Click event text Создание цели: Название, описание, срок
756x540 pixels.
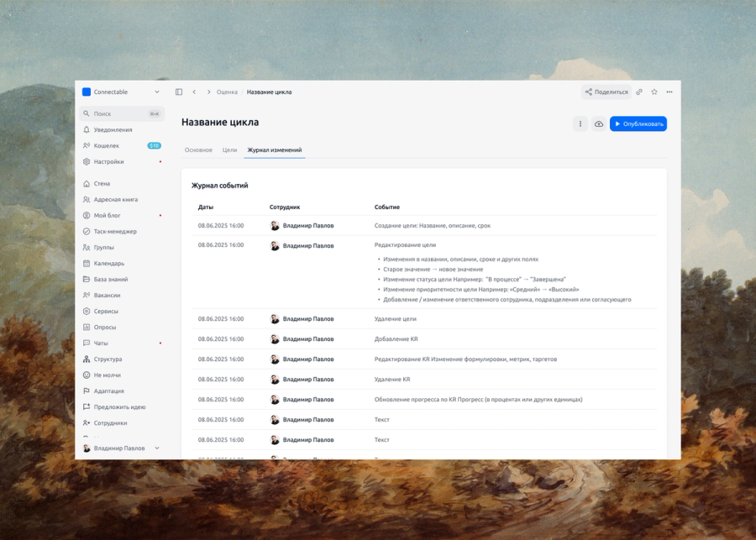pyautogui.click(x=433, y=226)
